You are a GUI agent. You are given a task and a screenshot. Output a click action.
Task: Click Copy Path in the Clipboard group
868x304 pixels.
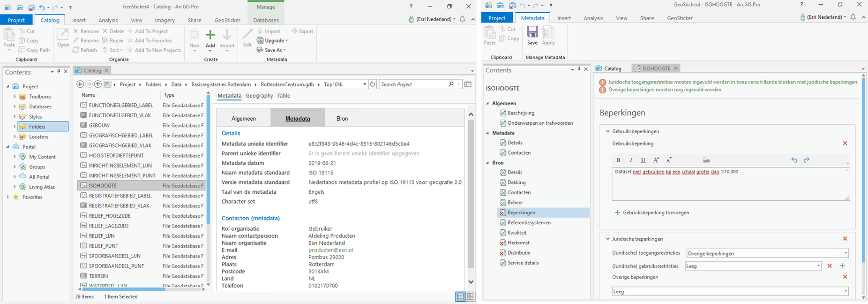[x=34, y=50]
